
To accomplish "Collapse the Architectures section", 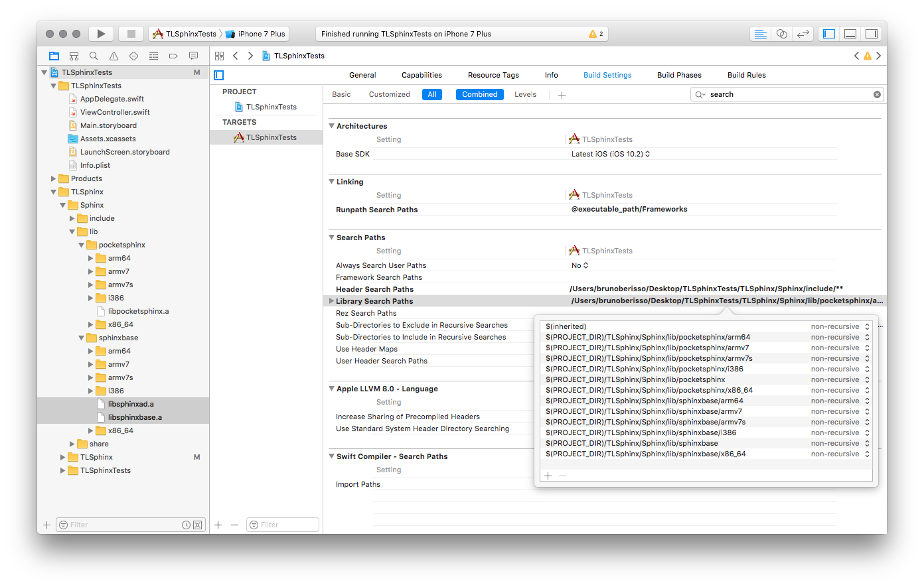I will (x=332, y=125).
